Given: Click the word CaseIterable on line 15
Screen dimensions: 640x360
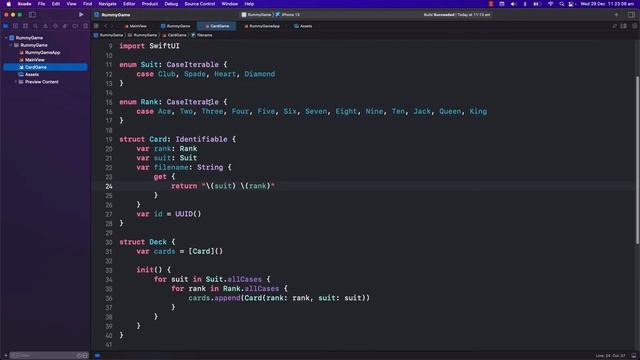Looking at the screenshot, I should click(x=192, y=102).
